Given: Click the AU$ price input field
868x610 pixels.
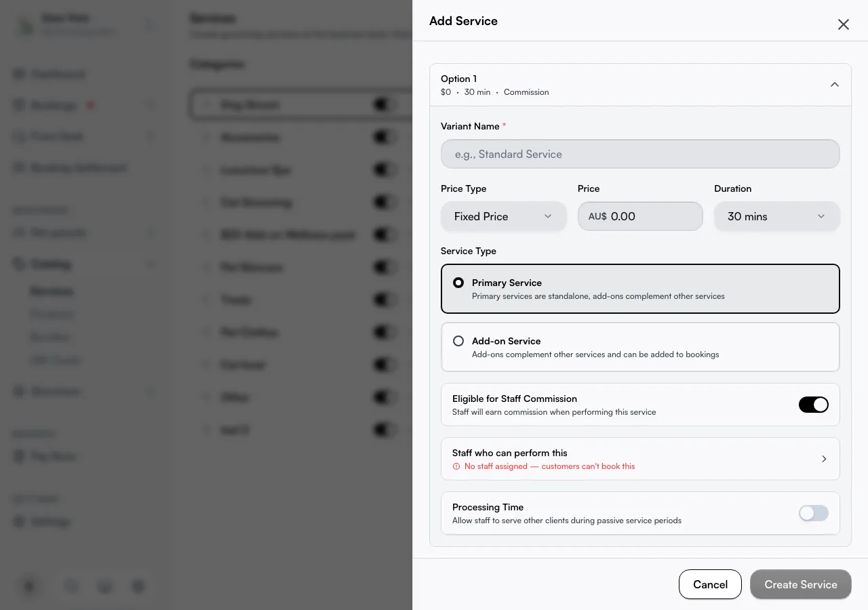Looking at the screenshot, I should tap(640, 216).
